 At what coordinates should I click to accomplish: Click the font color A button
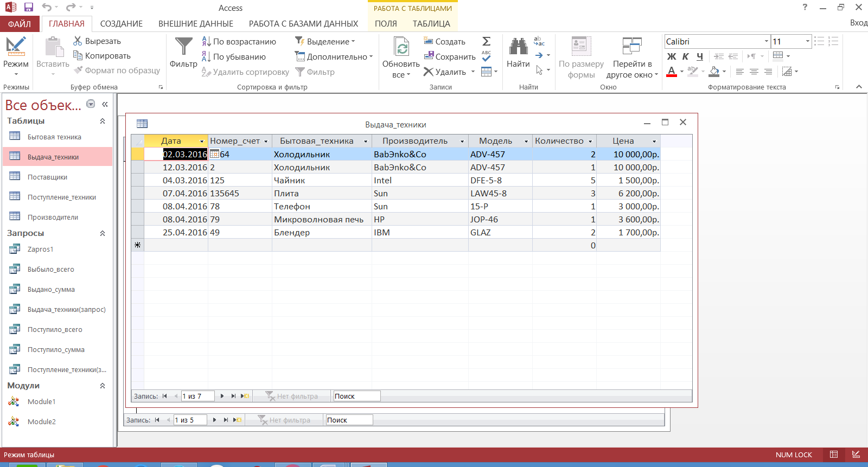[x=672, y=72]
